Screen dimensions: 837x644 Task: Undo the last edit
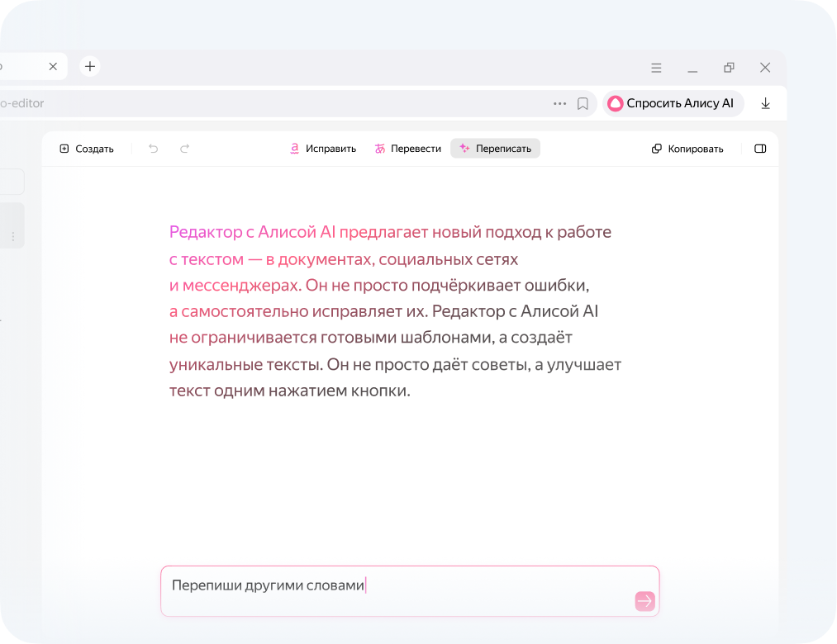pyautogui.click(x=153, y=149)
